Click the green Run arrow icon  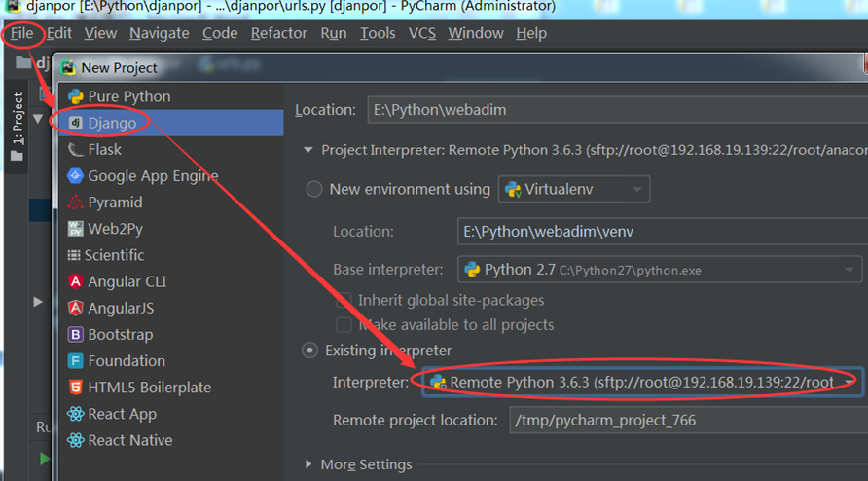45,459
